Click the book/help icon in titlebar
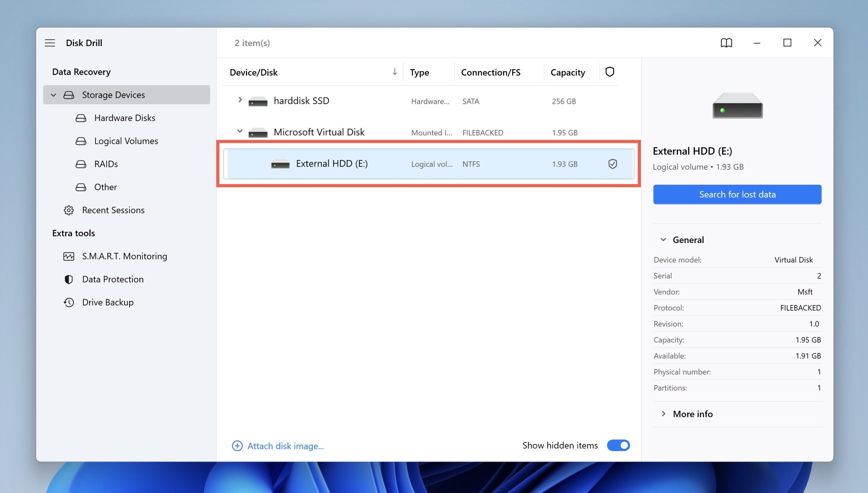 pyautogui.click(x=726, y=42)
